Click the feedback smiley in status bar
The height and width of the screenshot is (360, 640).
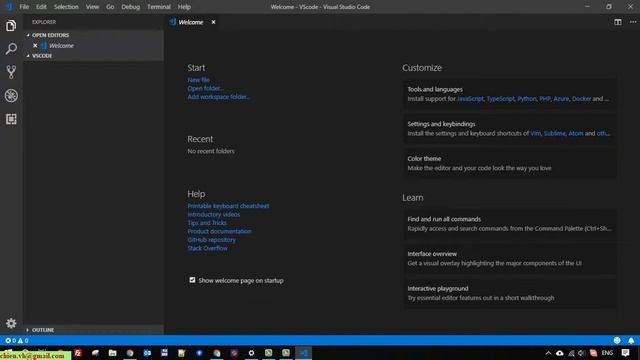coord(617,340)
